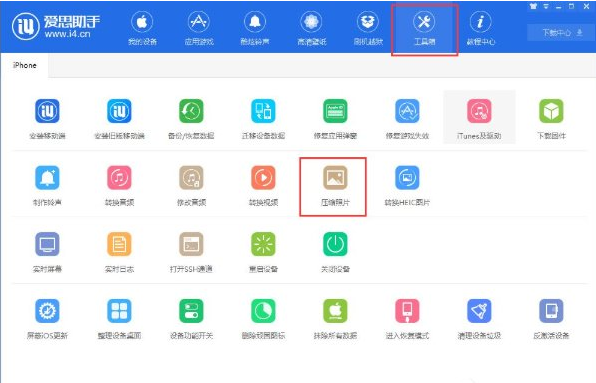Open the title bar dropdown menu arrow
The image size is (596, 383).
coord(546,6)
